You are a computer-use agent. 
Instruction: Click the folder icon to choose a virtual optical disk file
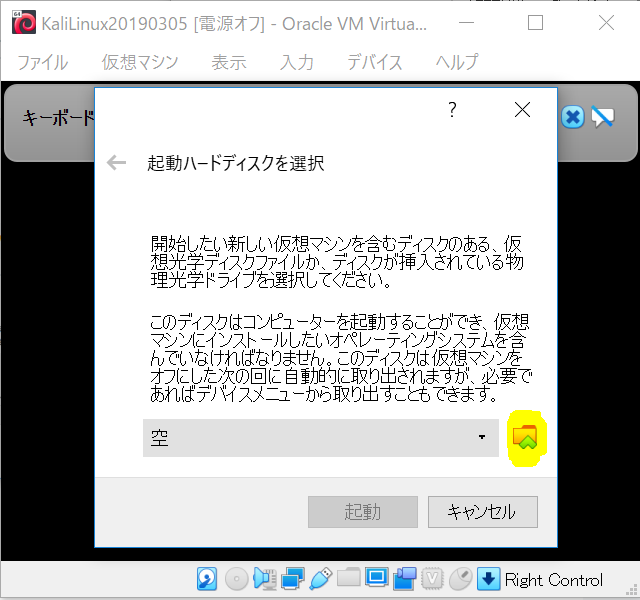point(525,438)
